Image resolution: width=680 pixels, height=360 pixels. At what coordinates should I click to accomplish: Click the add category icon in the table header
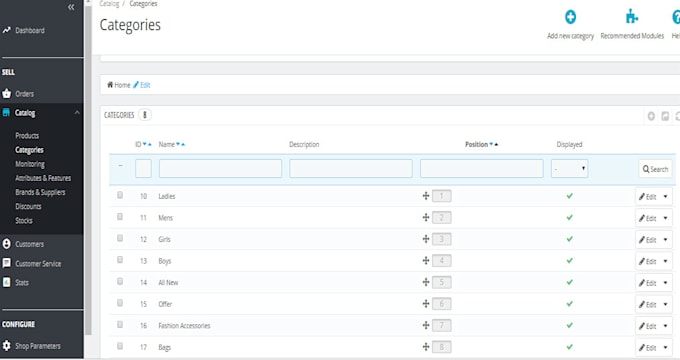(x=651, y=116)
